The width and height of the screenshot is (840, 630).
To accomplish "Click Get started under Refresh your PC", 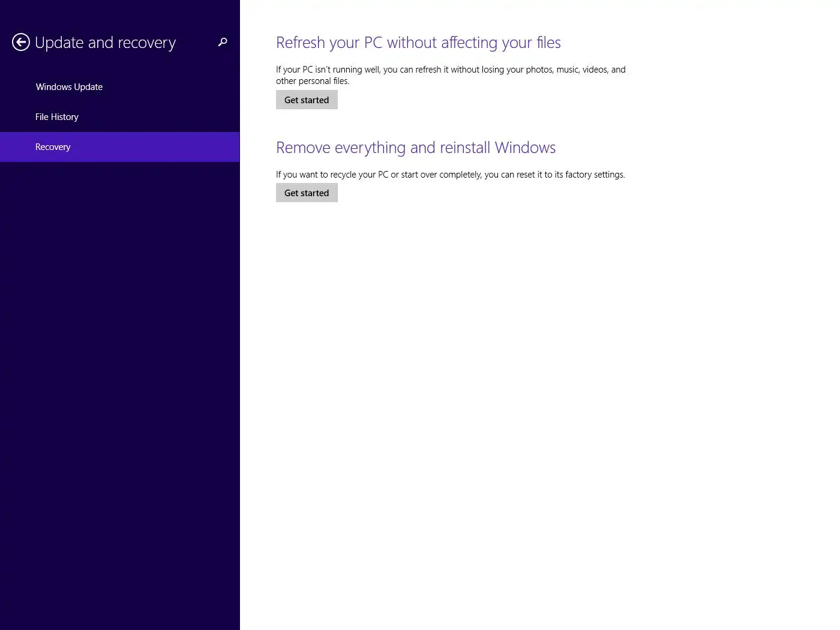I will [x=307, y=100].
